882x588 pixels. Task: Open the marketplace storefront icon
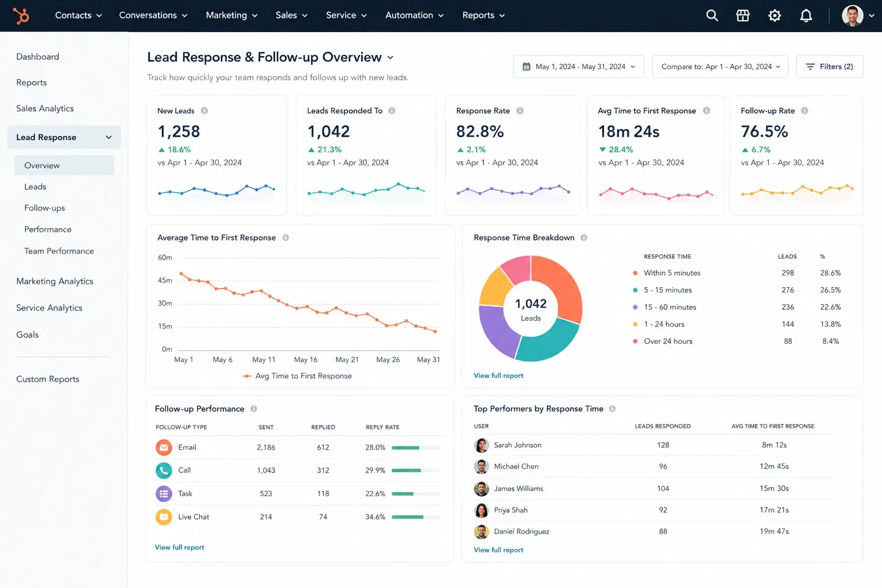tap(743, 16)
